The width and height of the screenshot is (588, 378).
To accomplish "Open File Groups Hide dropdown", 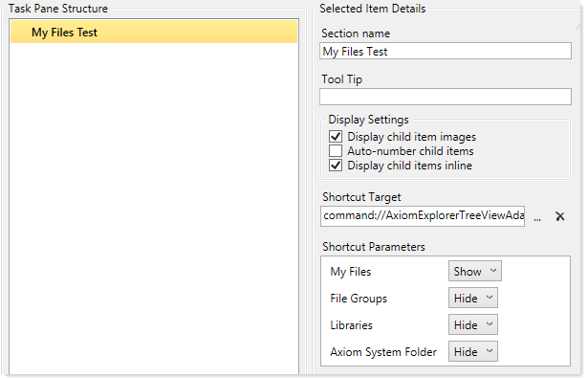I will (x=473, y=298).
